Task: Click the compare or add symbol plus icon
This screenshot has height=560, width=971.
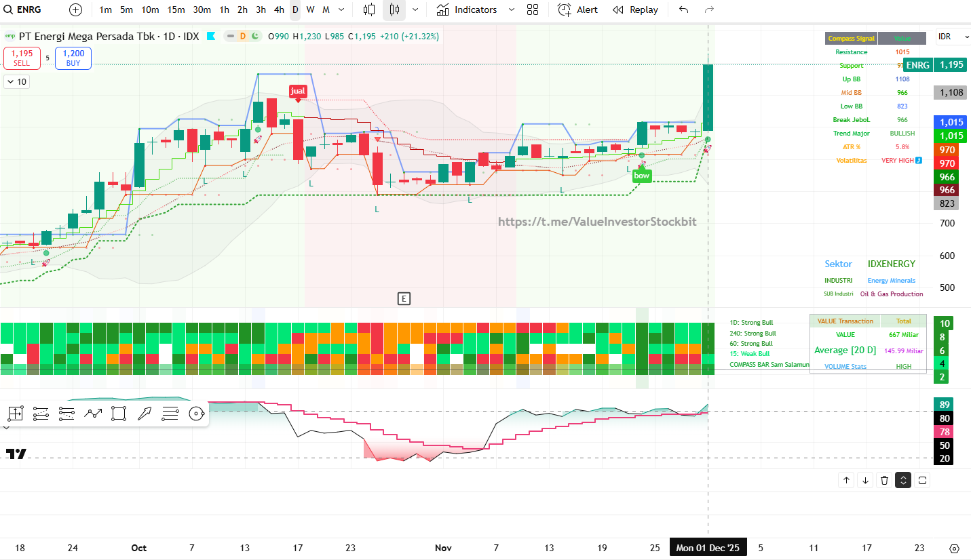Action: click(75, 9)
